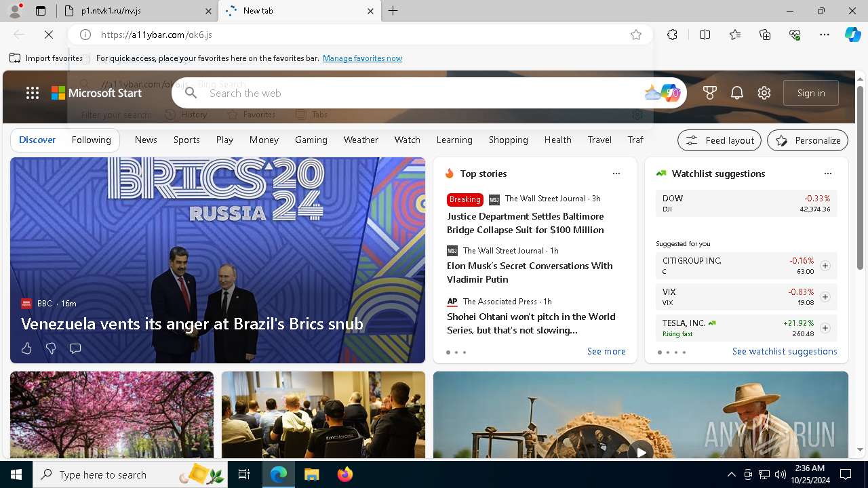Open Windows Start menu

16,474
